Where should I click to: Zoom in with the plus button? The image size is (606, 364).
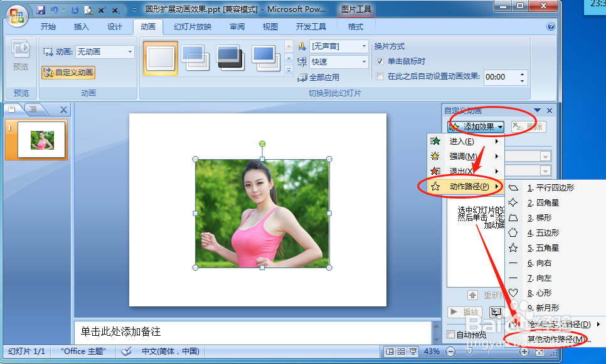pos(524,351)
